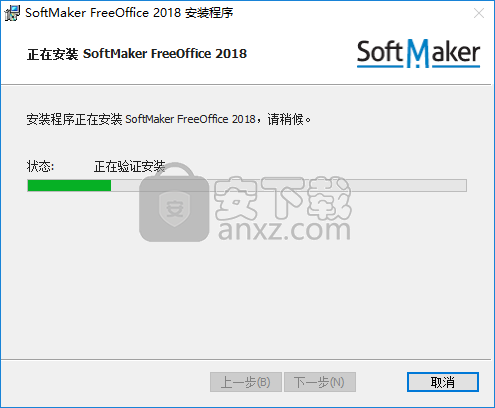
Task: Click the disabled 下一步(N) next button
Action: pos(320,382)
